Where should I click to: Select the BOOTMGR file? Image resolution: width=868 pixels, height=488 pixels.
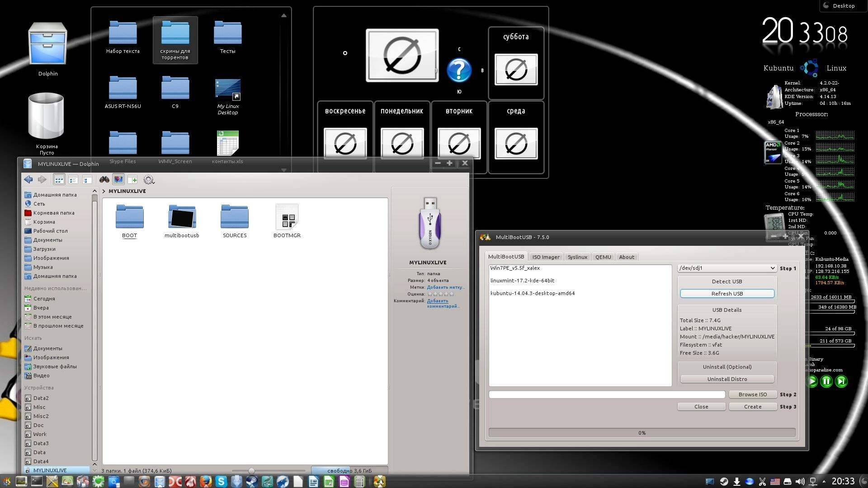[x=287, y=221]
